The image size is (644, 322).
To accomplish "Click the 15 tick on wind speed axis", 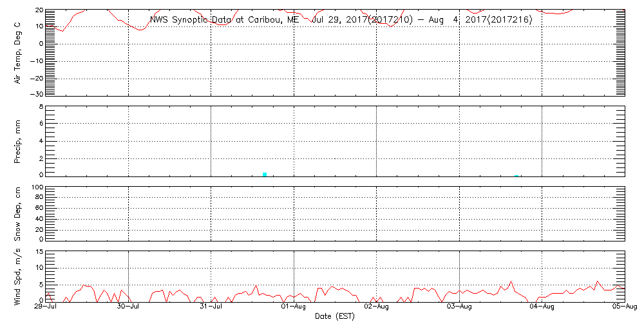I will [38, 251].
